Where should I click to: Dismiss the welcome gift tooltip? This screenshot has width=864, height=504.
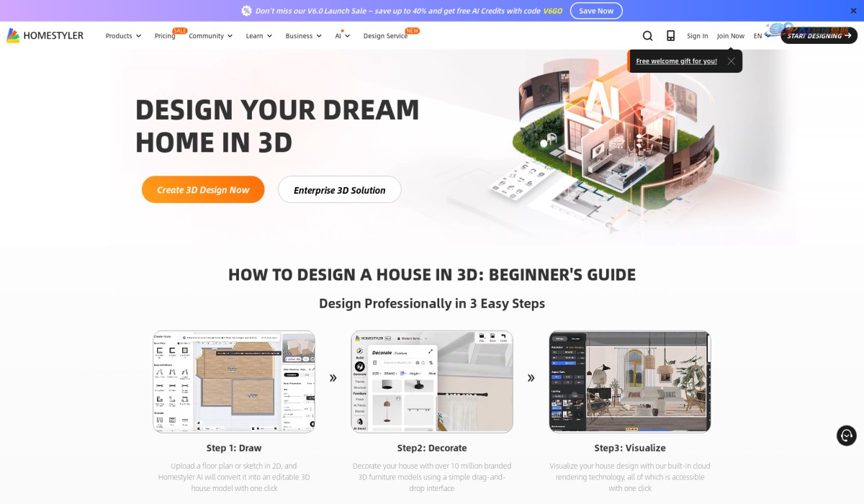coord(731,60)
